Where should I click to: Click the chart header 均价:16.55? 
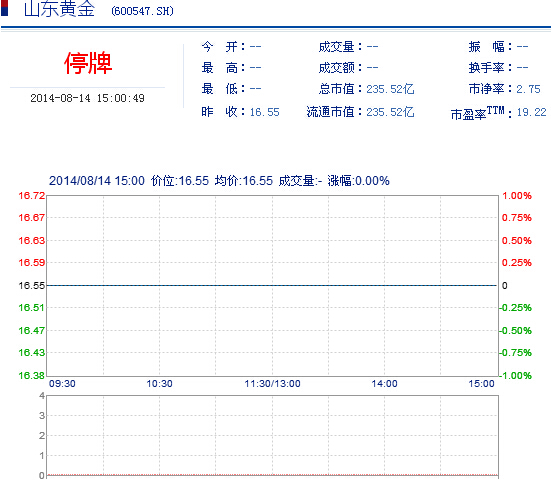[x=244, y=181]
